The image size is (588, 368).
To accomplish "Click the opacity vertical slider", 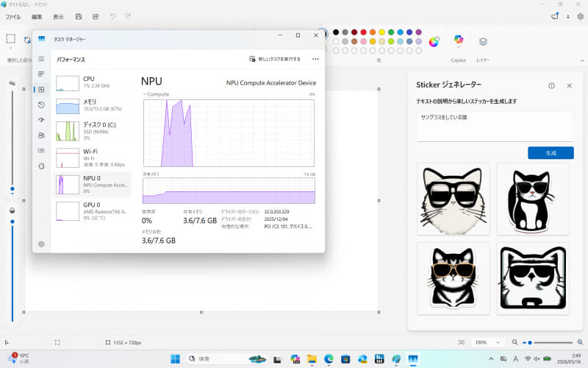I will click(12, 271).
